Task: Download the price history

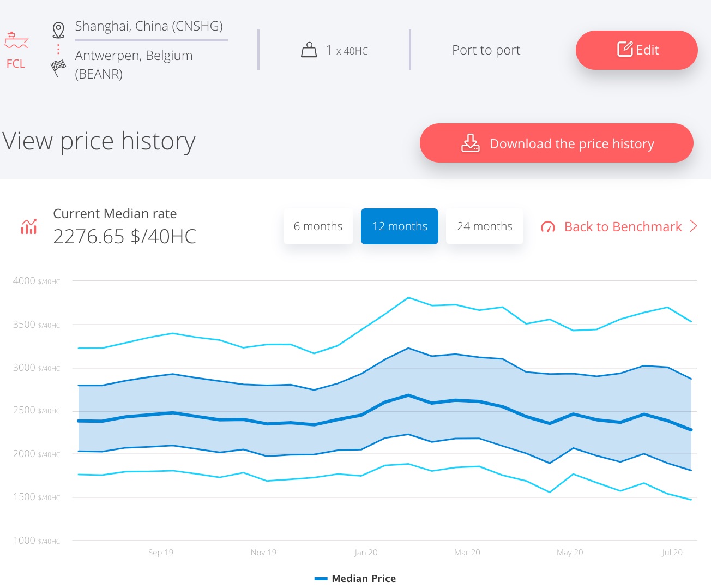Action: [x=557, y=143]
